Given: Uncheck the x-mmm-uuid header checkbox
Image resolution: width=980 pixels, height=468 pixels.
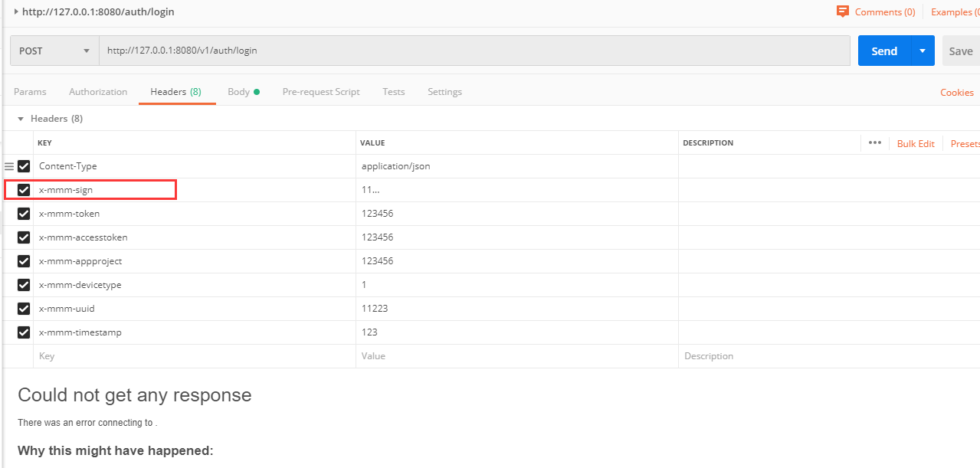Looking at the screenshot, I should coord(24,309).
